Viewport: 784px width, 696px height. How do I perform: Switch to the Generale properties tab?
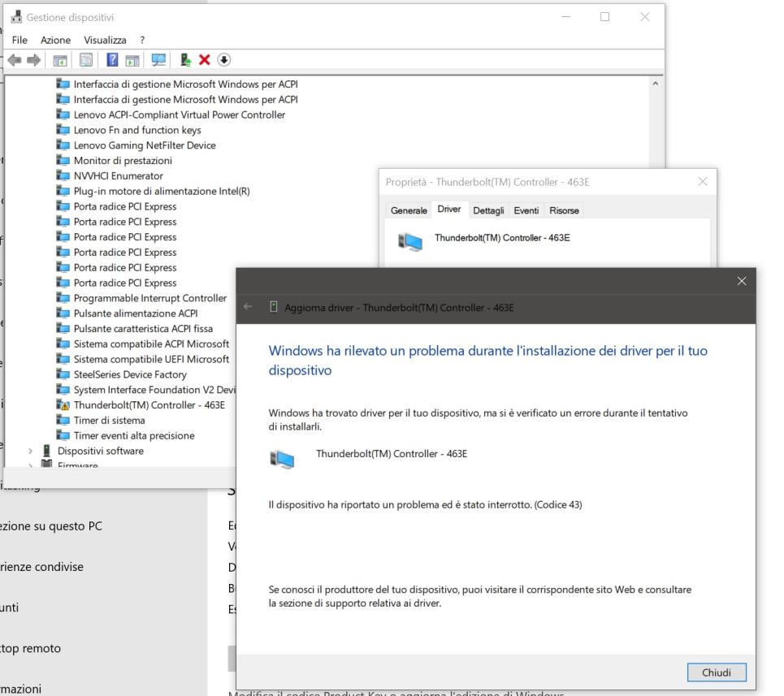(409, 210)
